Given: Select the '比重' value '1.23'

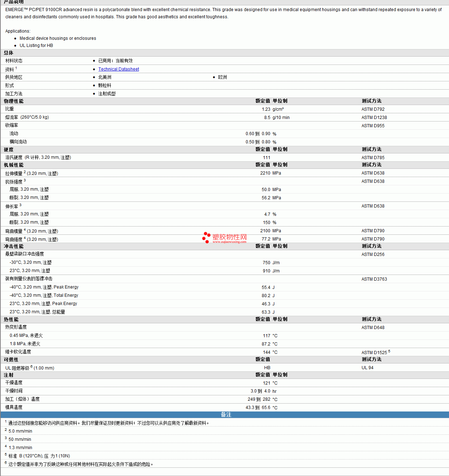Looking at the screenshot, I should (x=266, y=109).
